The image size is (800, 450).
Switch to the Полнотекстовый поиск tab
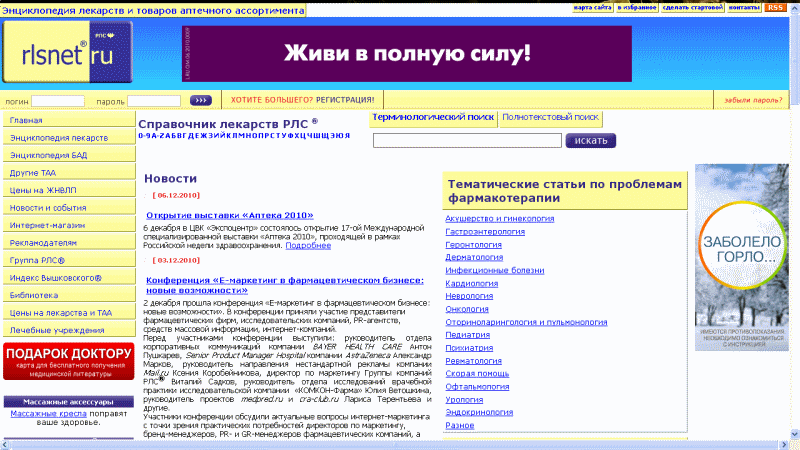coord(551,118)
